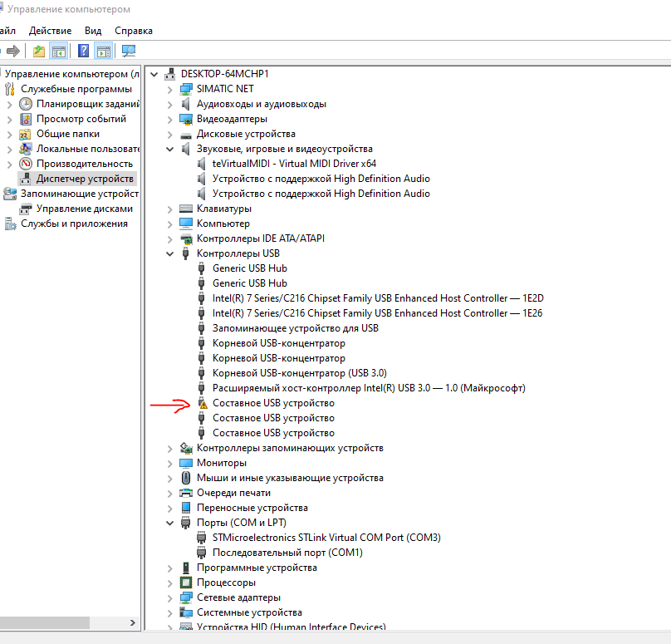This screenshot has height=644, width=671.
Task: Click the SIMATIC NET network icon
Action: [x=186, y=89]
